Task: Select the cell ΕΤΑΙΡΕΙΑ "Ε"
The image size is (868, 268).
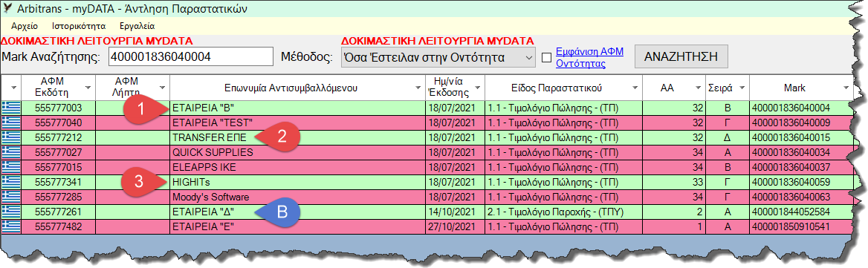Action: [x=298, y=226]
